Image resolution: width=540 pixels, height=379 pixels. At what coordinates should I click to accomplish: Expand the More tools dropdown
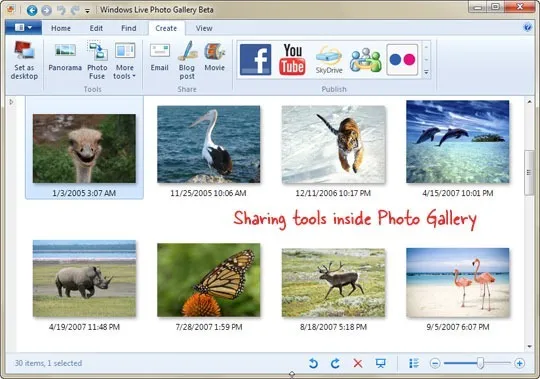click(x=125, y=61)
